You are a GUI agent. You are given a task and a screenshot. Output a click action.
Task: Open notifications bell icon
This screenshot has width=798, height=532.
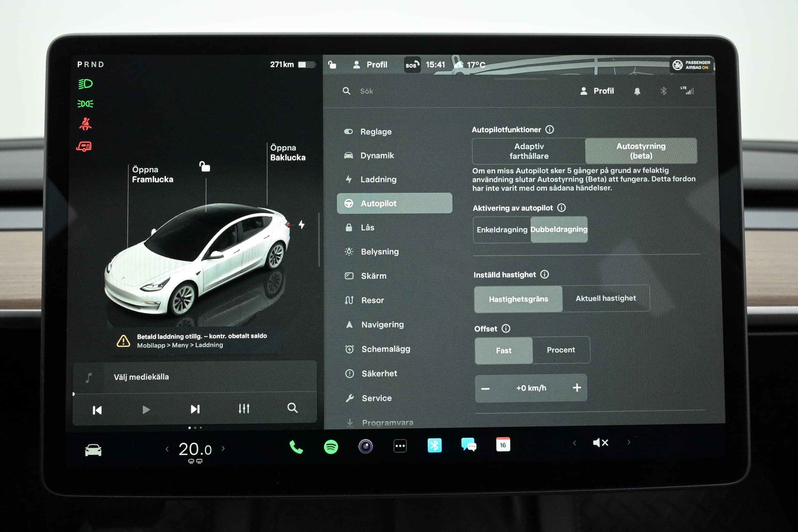point(637,91)
